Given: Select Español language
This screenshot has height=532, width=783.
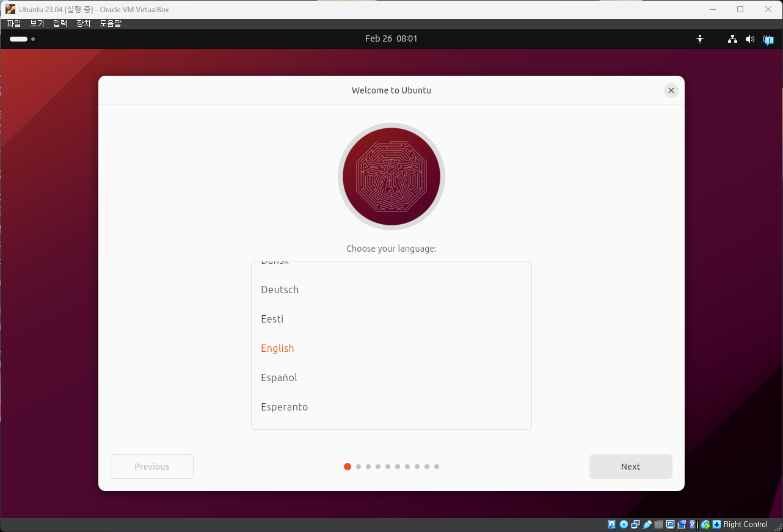Looking at the screenshot, I should (391, 377).
